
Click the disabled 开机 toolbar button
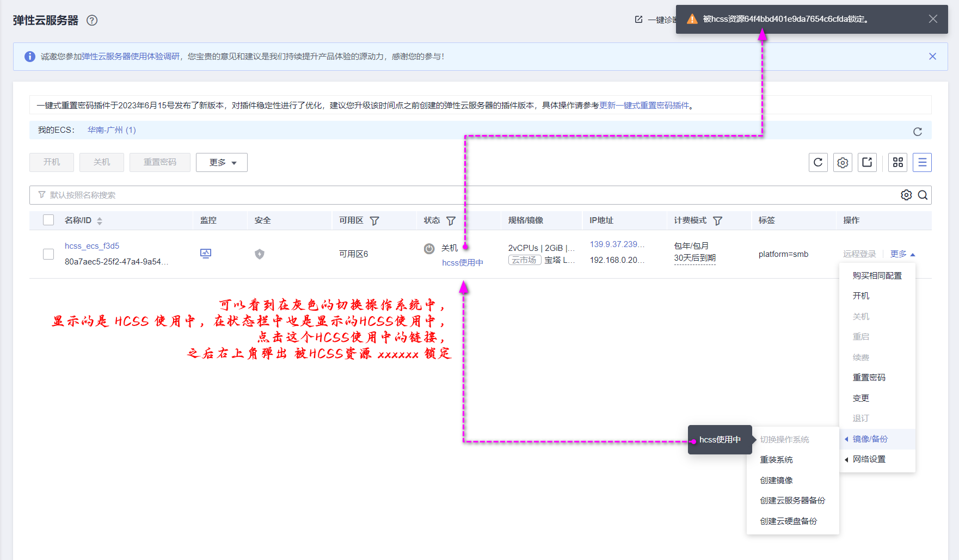coord(52,162)
